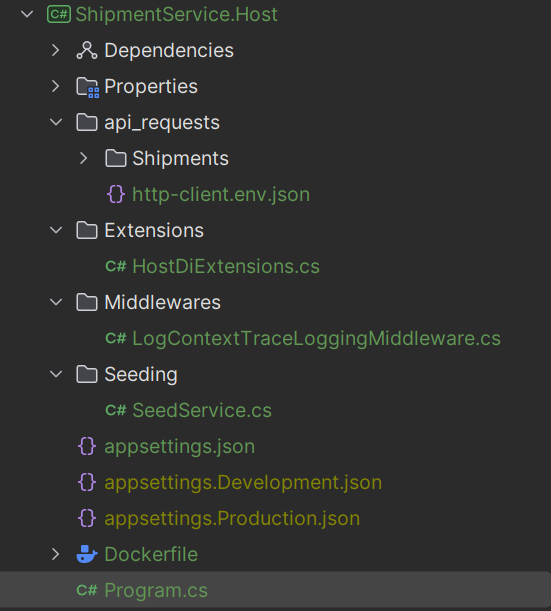Screen dimensions: 551x611
Task: Click the C# icon of Program.cs
Action: [87, 590]
